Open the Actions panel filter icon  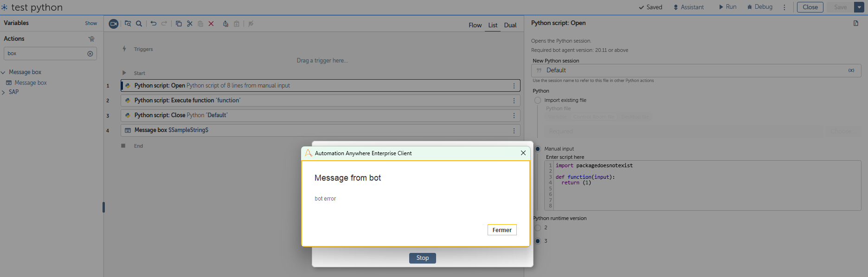[x=91, y=39]
